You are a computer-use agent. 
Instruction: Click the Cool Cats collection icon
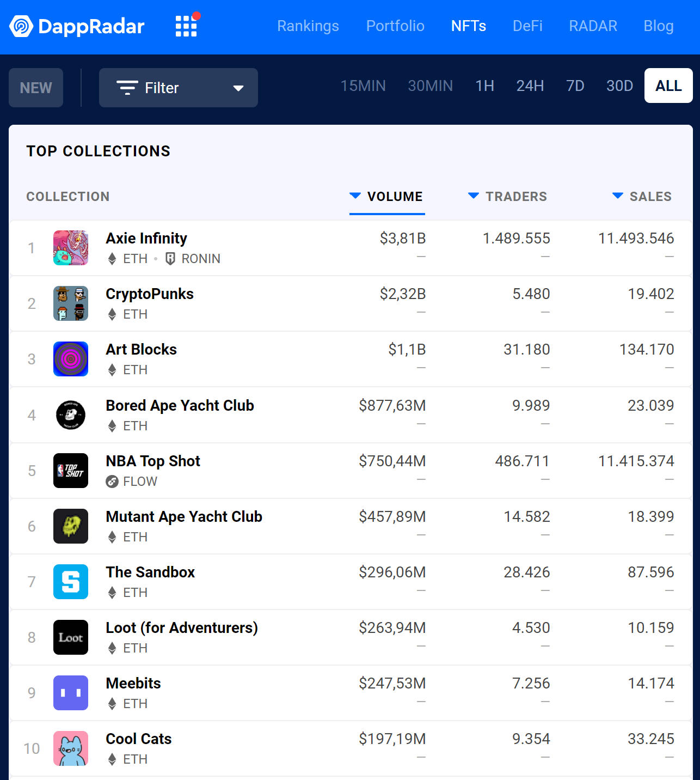(71, 748)
